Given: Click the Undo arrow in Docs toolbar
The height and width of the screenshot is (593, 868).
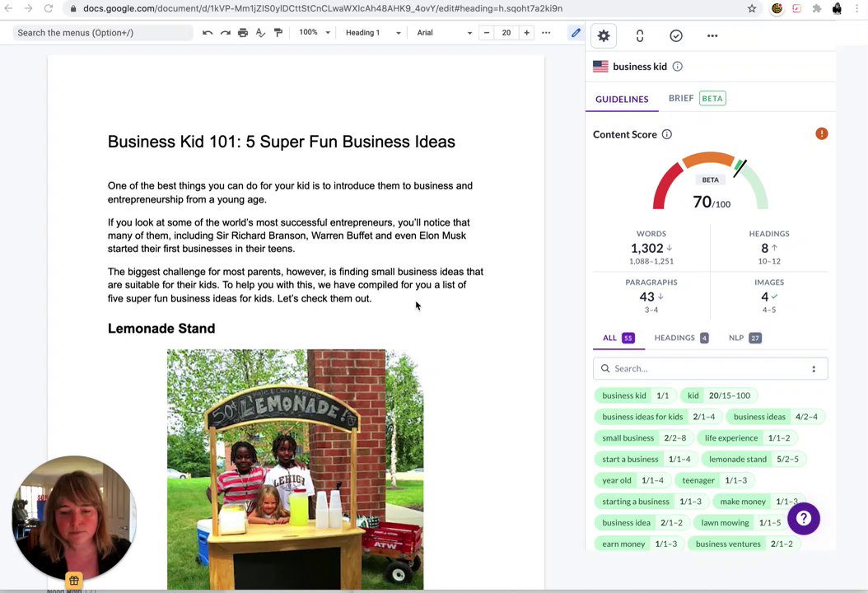Looking at the screenshot, I should [208, 33].
